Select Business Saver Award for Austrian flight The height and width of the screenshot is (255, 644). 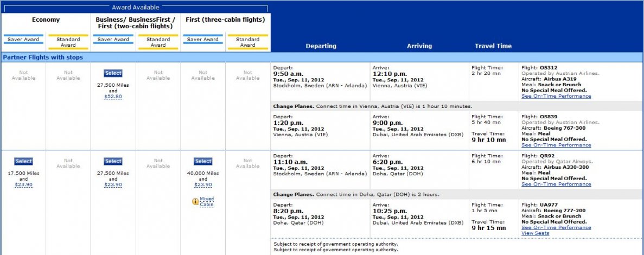pyautogui.click(x=113, y=73)
